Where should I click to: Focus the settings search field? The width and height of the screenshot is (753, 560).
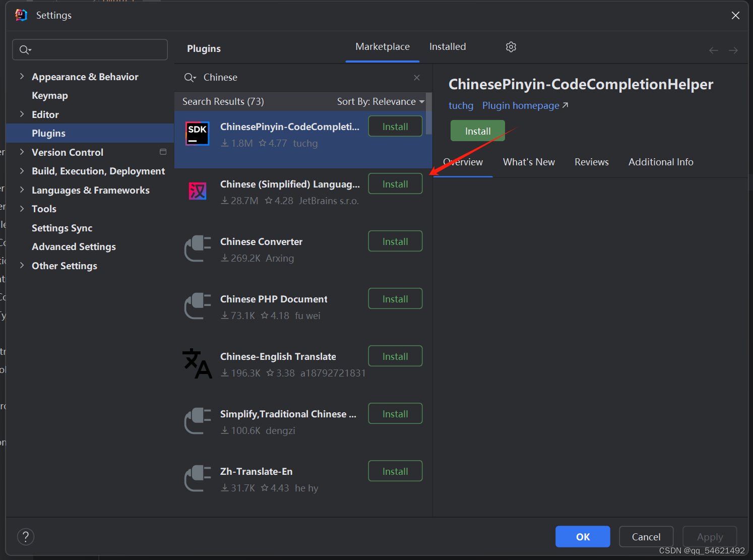(90, 50)
